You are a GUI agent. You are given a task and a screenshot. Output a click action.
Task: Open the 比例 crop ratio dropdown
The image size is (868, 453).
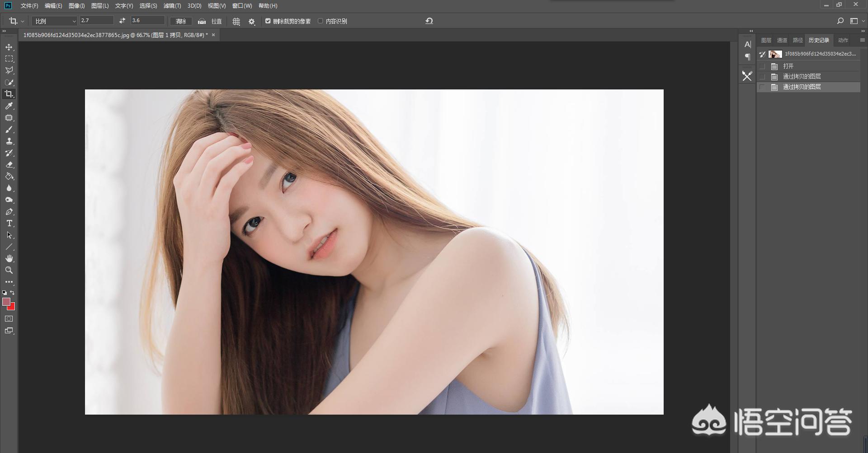click(55, 21)
